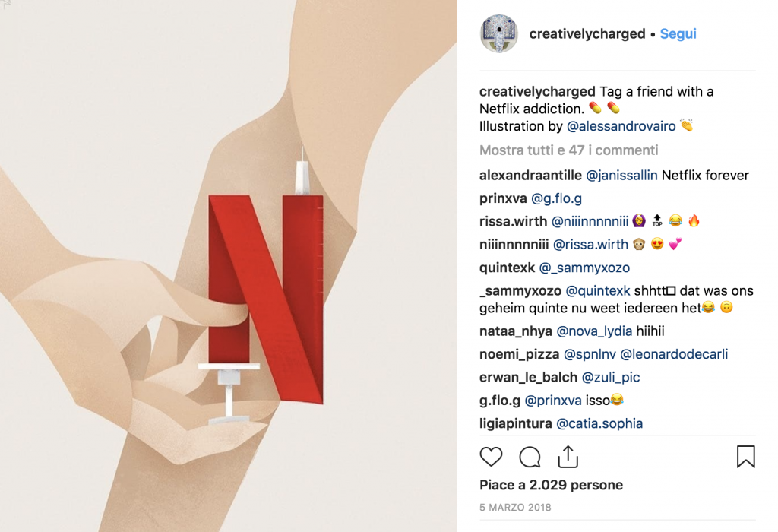The height and width of the screenshot is (532, 778).
Task: Expand all comments with Mostra tutti
Action: pos(568,150)
